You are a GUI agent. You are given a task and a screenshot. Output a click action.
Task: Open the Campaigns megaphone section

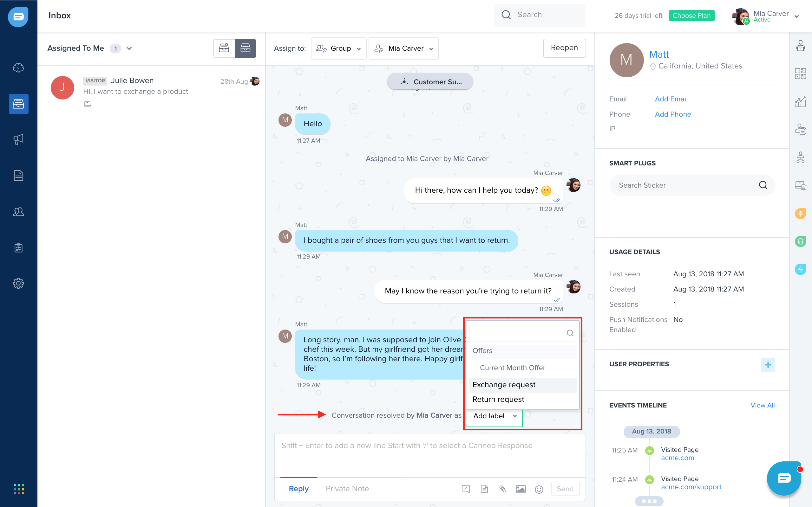[18, 139]
